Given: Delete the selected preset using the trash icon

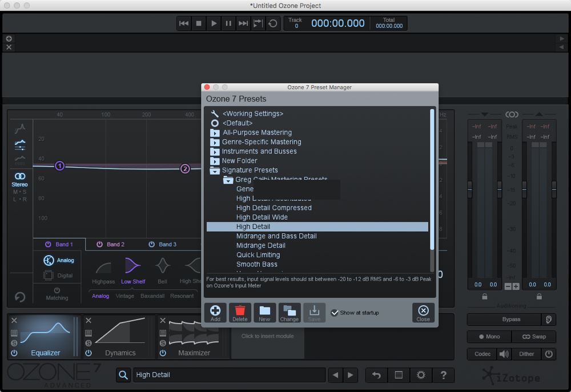Looking at the screenshot, I should click(x=240, y=312).
